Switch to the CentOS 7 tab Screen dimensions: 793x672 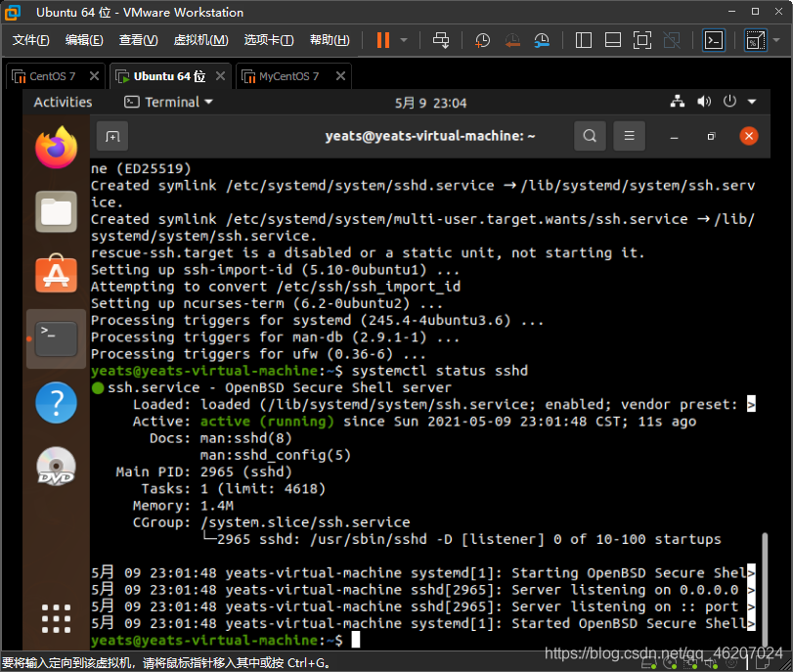click(x=52, y=76)
